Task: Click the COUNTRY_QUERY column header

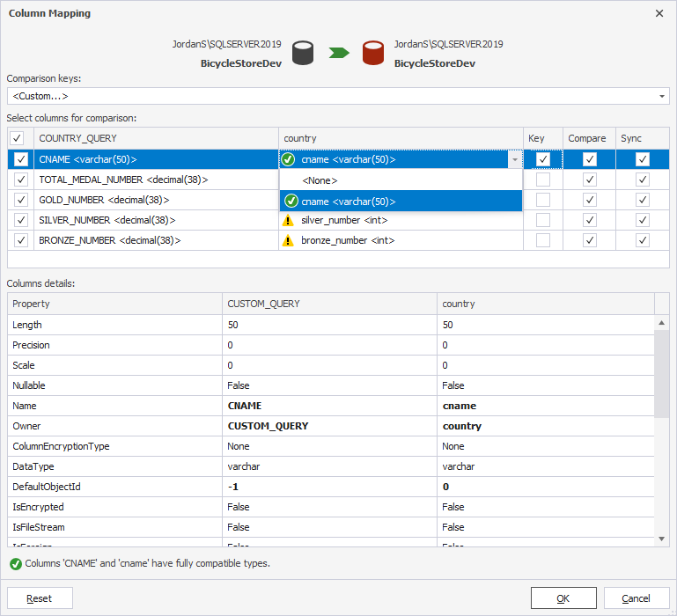Action: coord(156,138)
